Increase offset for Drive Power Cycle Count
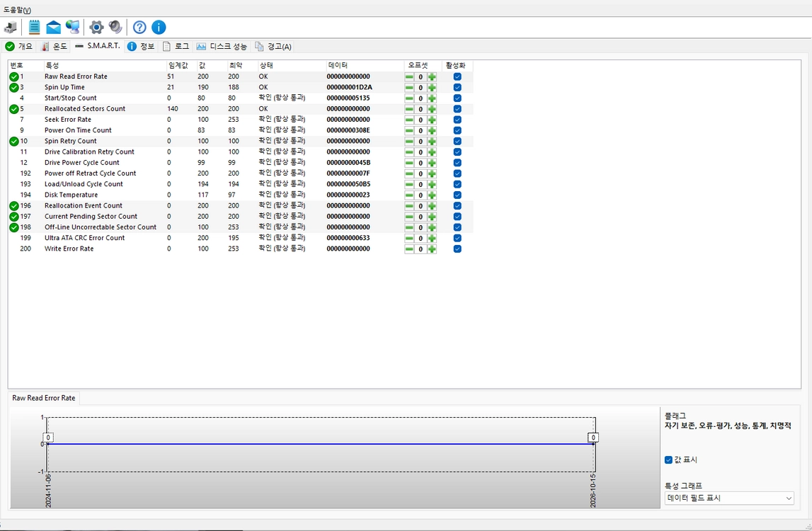 (x=432, y=163)
